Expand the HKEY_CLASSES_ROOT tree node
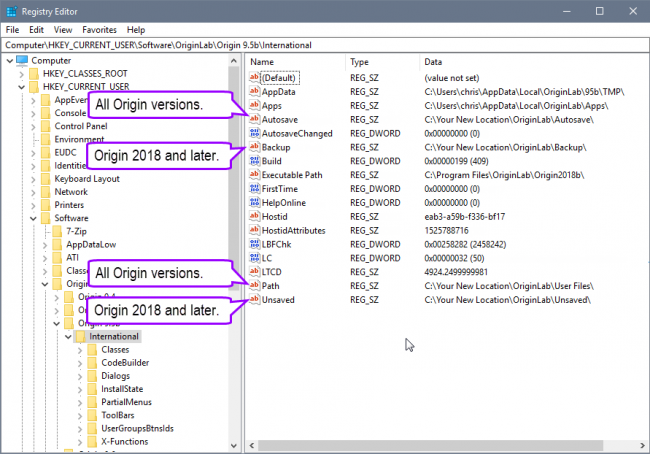Image resolution: width=650 pixels, height=454 pixels. pyautogui.click(x=22, y=74)
